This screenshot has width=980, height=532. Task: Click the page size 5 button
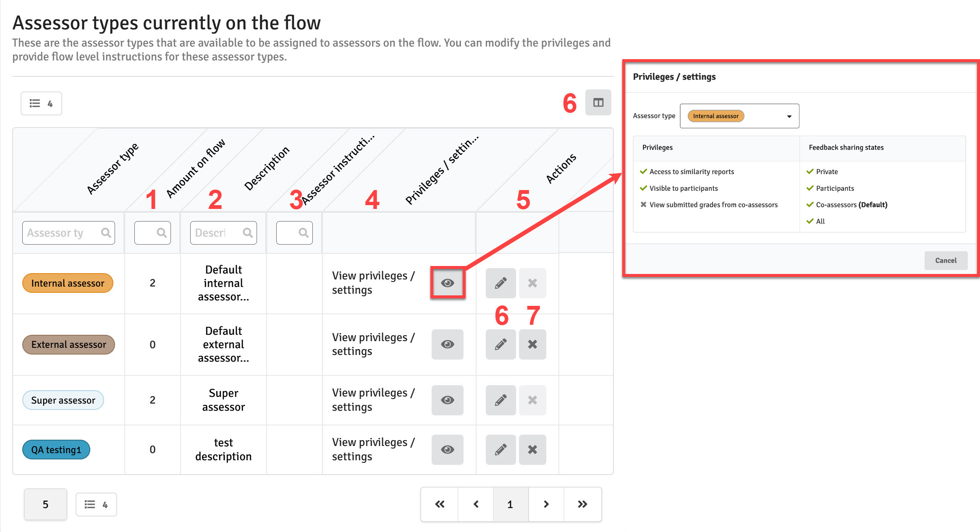click(x=45, y=504)
